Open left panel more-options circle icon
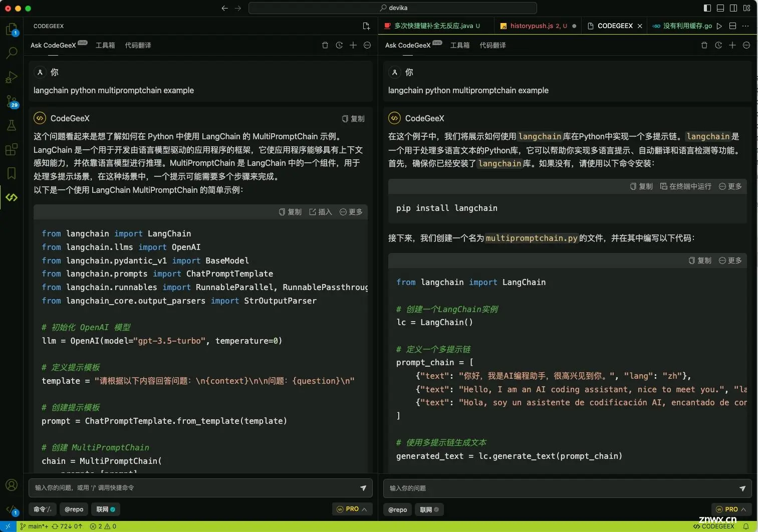This screenshot has height=532, width=758. (x=367, y=45)
